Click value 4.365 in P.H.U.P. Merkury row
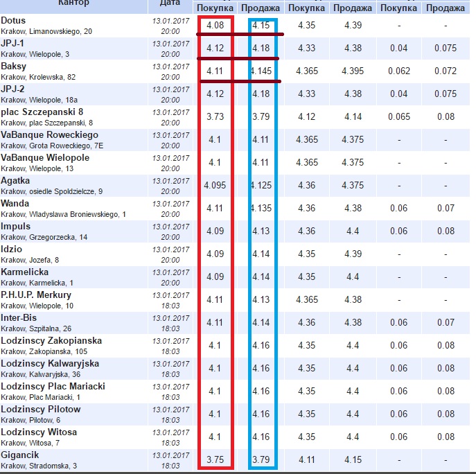Image resolution: width=476 pixels, height=474 pixels. [307, 299]
